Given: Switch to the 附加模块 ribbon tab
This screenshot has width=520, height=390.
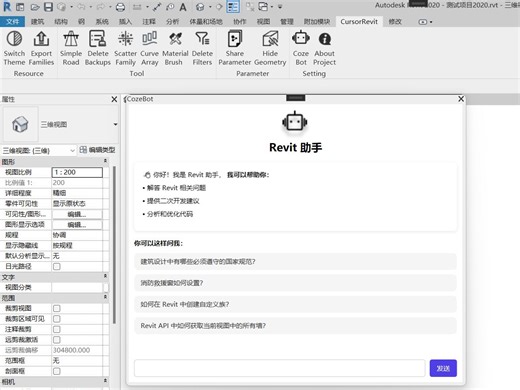Looking at the screenshot, I should click(x=317, y=22).
